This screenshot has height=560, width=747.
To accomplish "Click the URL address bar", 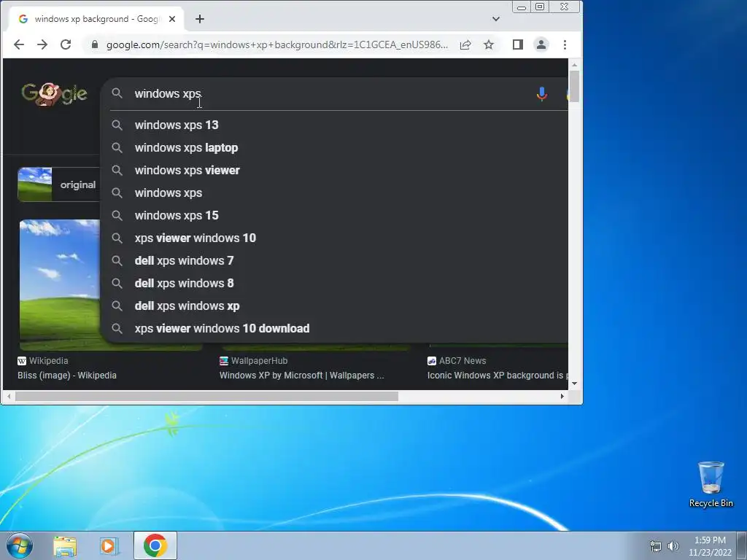I will coord(276,44).
